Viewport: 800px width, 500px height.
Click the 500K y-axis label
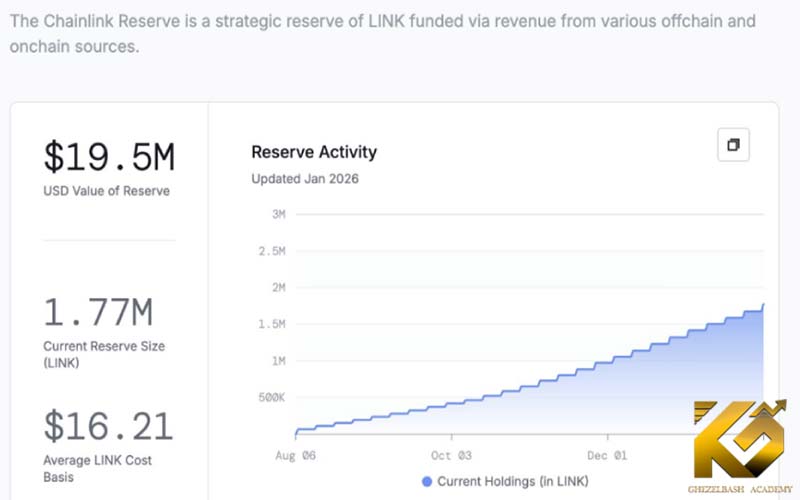271,397
